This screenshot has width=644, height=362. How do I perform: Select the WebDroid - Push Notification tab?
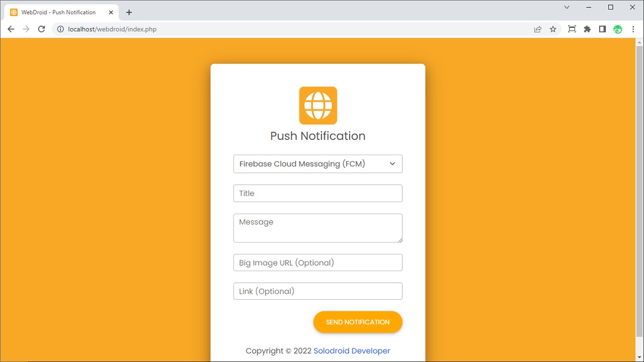click(58, 12)
